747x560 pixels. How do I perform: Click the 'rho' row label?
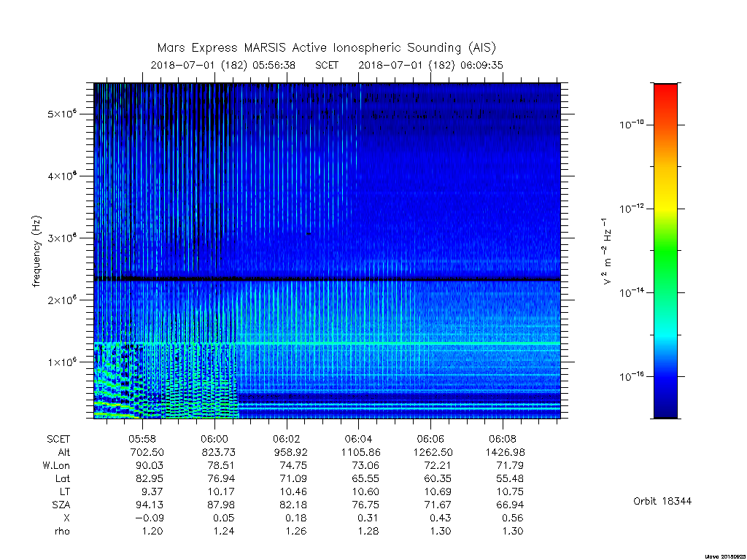62,531
